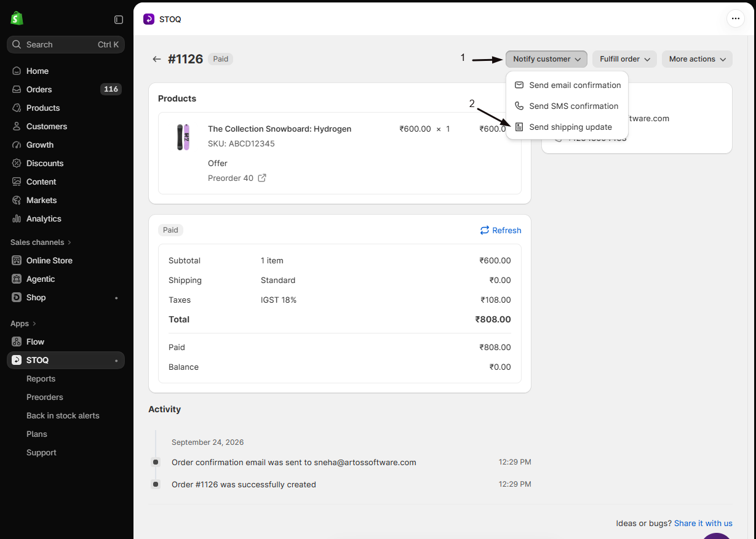The width and height of the screenshot is (756, 539).
Task: Open Support under STOQ
Action: tap(41, 452)
